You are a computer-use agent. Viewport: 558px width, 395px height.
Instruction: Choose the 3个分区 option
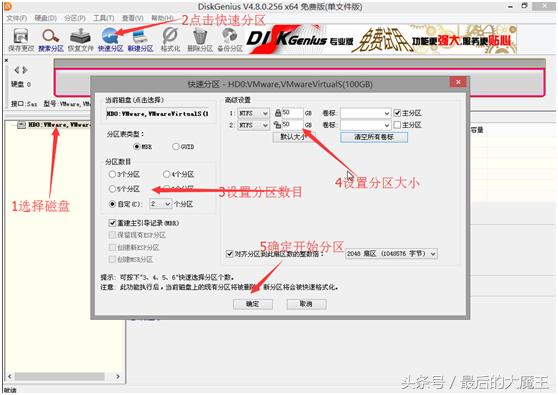click(x=112, y=174)
